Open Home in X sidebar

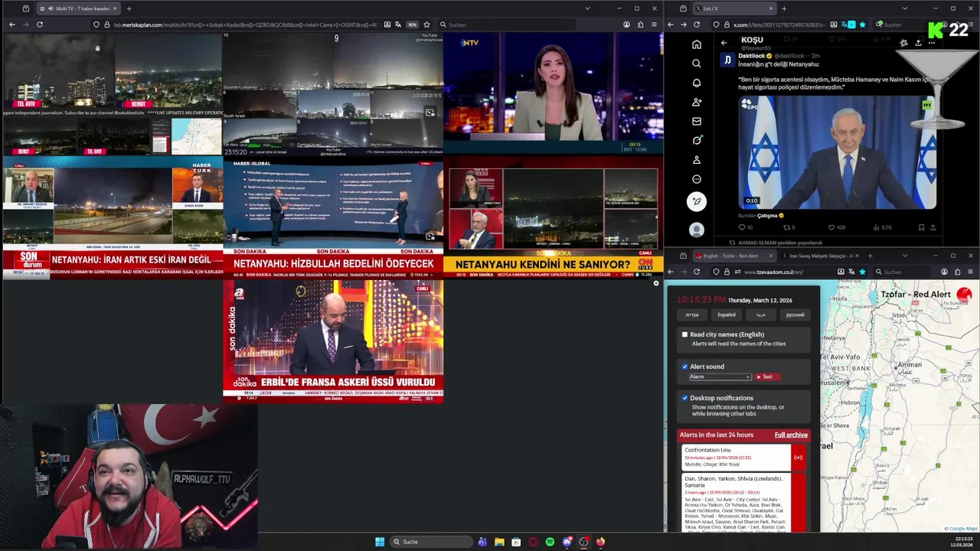click(696, 44)
